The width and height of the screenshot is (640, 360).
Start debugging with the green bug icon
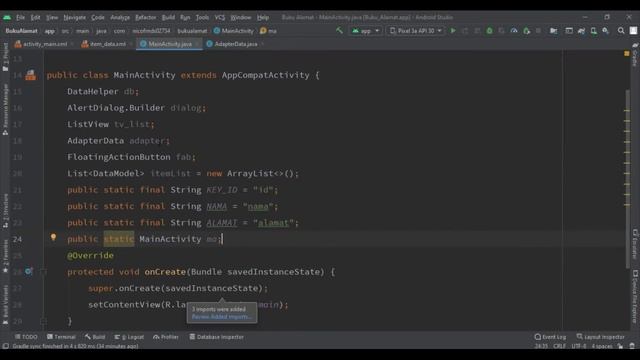coord(489,31)
